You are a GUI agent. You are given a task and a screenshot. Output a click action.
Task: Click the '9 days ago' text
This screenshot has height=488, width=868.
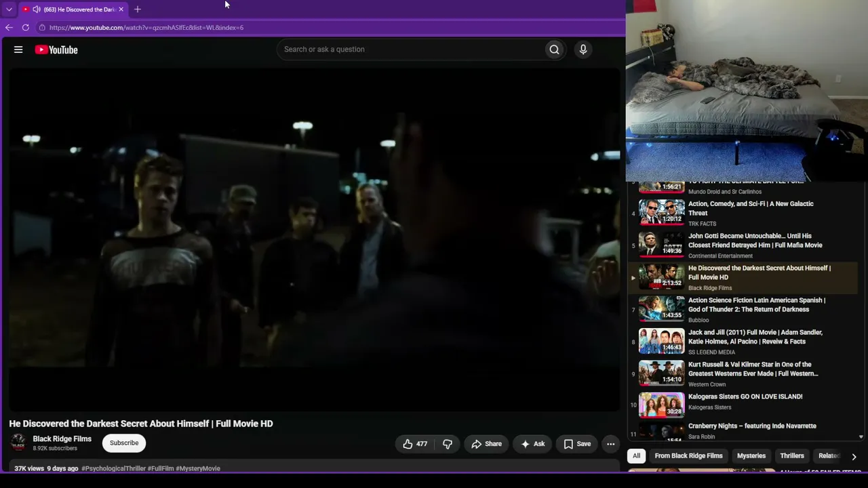click(x=62, y=468)
